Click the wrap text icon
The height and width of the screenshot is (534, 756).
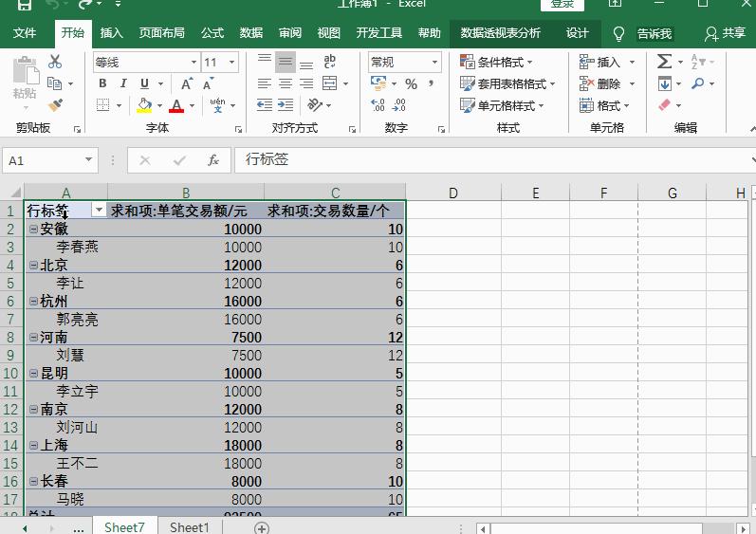point(330,63)
